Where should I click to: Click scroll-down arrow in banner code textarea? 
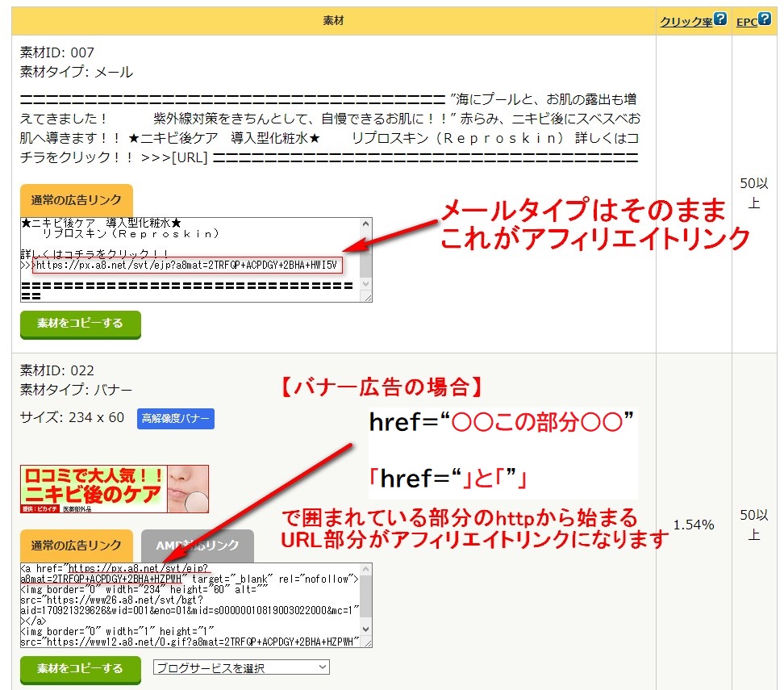pyautogui.click(x=366, y=629)
